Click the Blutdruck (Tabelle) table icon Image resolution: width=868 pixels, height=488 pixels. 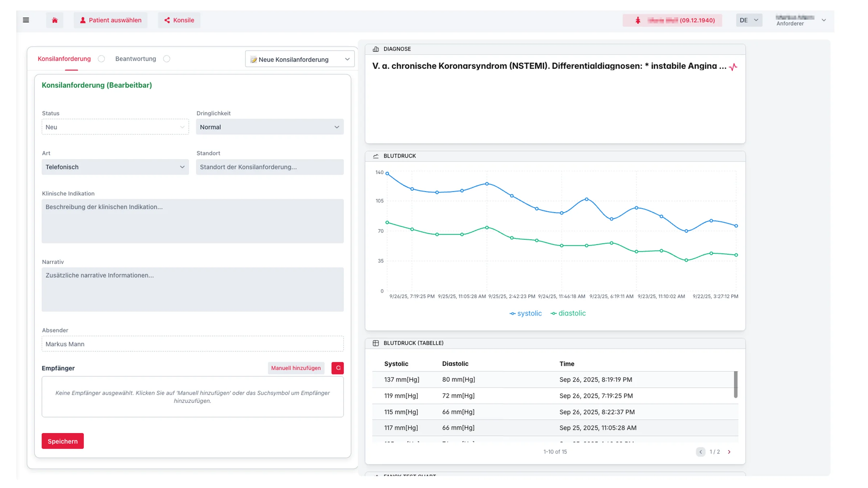click(376, 343)
